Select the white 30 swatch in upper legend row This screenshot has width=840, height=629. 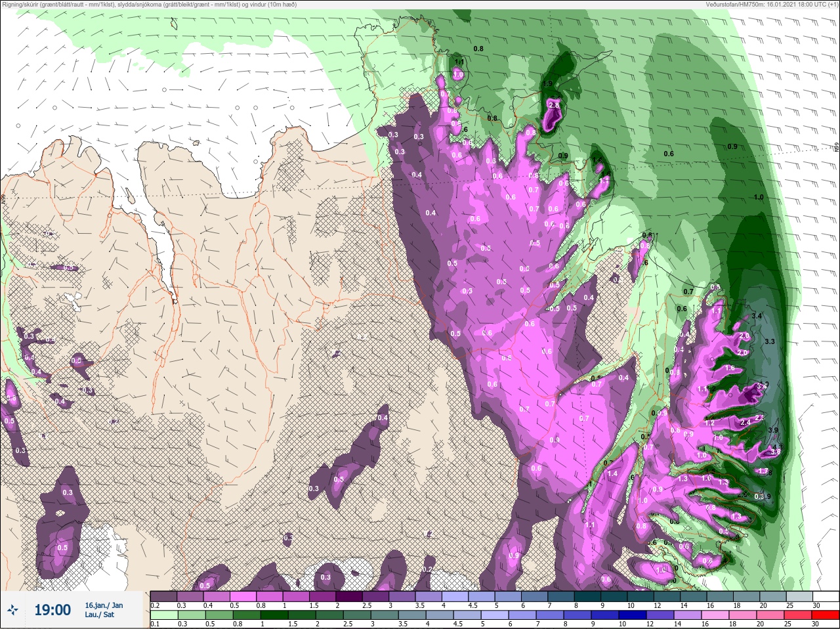coord(825,596)
